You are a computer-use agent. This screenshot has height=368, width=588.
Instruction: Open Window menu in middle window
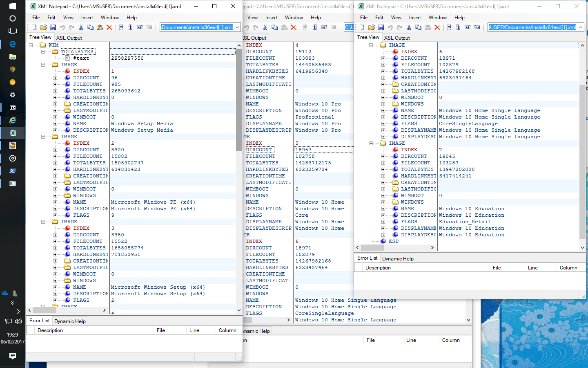[x=294, y=18]
